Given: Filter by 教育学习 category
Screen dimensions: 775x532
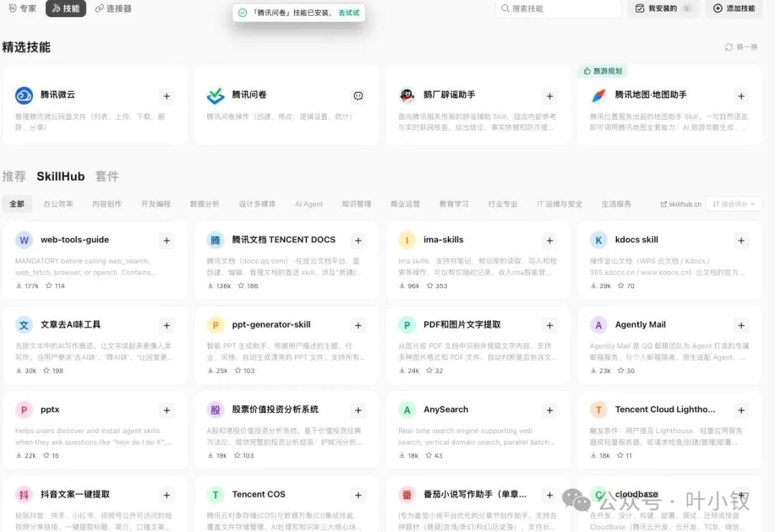Looking at the screenshot, I should (454, 204).
